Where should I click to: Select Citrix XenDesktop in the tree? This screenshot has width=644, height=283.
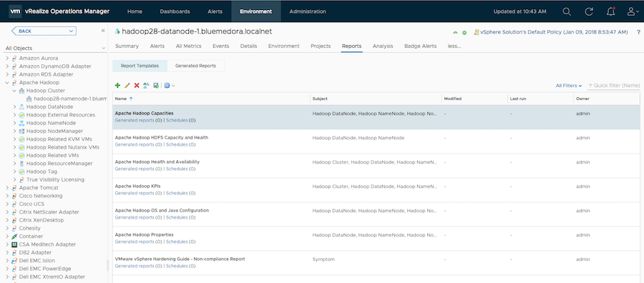pos(41,220)
